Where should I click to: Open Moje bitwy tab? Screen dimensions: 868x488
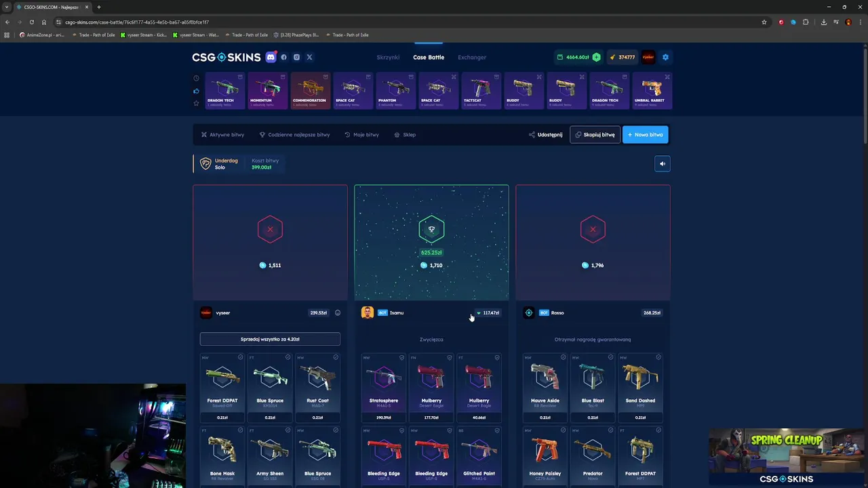pos(361,135)
